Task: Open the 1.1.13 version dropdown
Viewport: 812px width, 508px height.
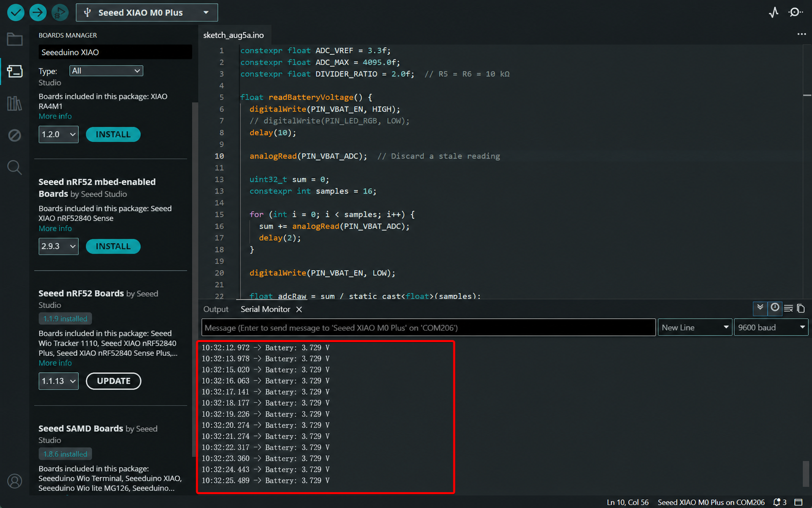Action: (58, 381)
